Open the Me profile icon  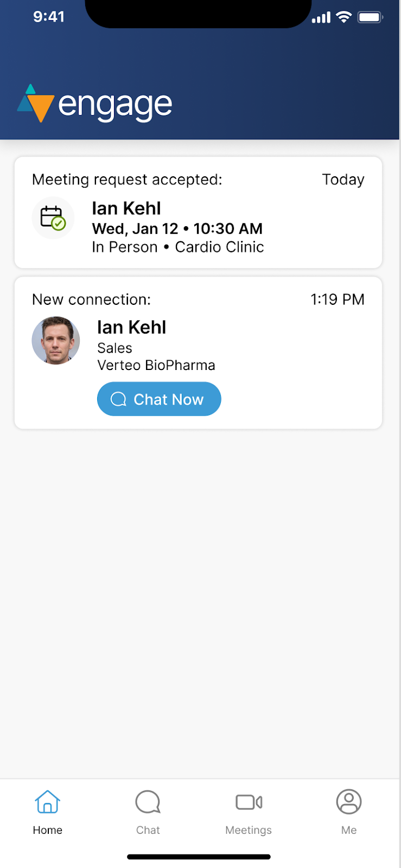[349, 802]
